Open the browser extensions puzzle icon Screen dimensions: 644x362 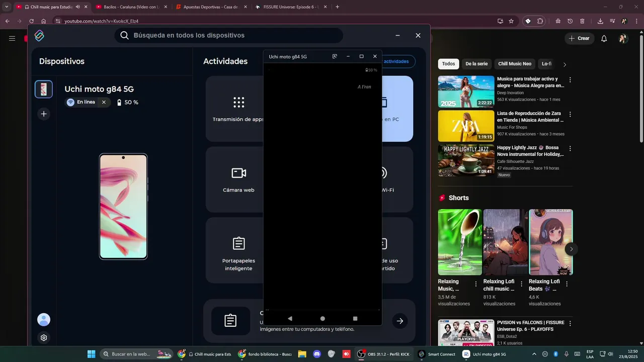pyautogui.click(x=540, y=21)
